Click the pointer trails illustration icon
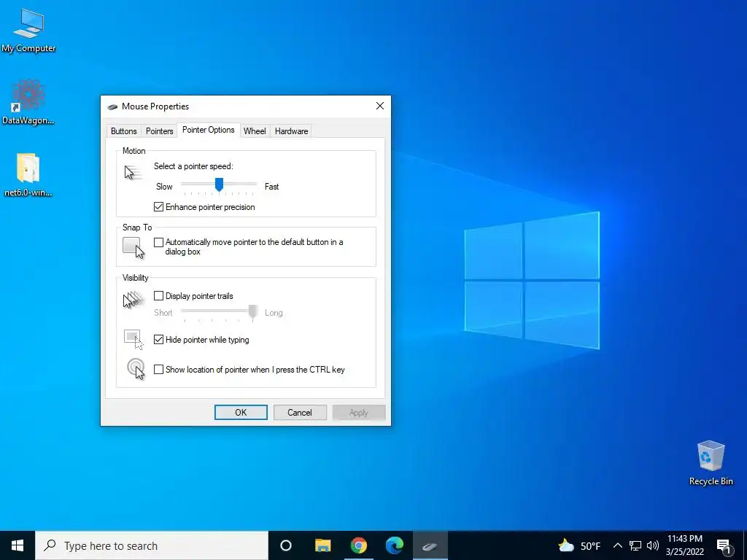 point(133,300)
